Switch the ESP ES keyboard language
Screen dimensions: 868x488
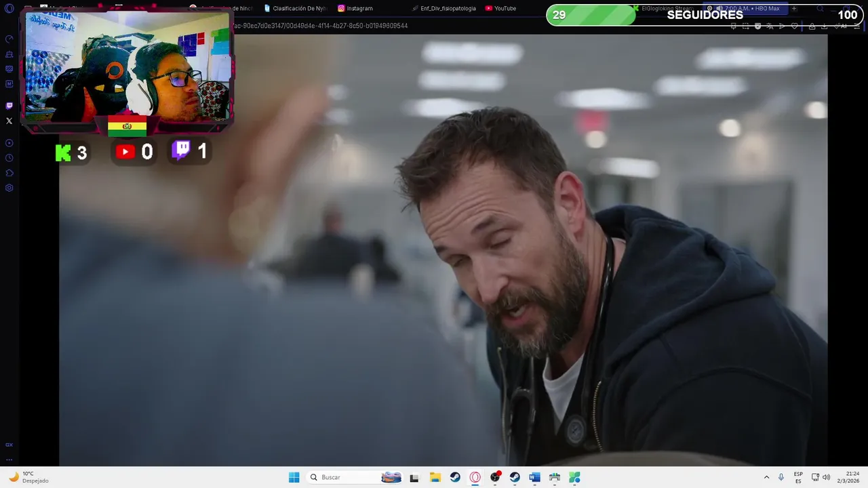(x=798, y=477)
